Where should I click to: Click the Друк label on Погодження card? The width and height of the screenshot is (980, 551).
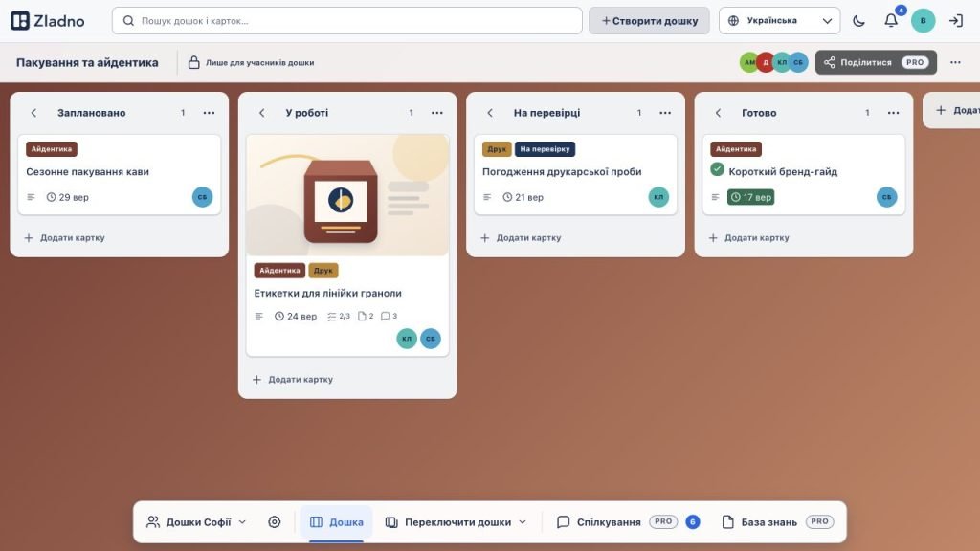click(x=497, y=149)
